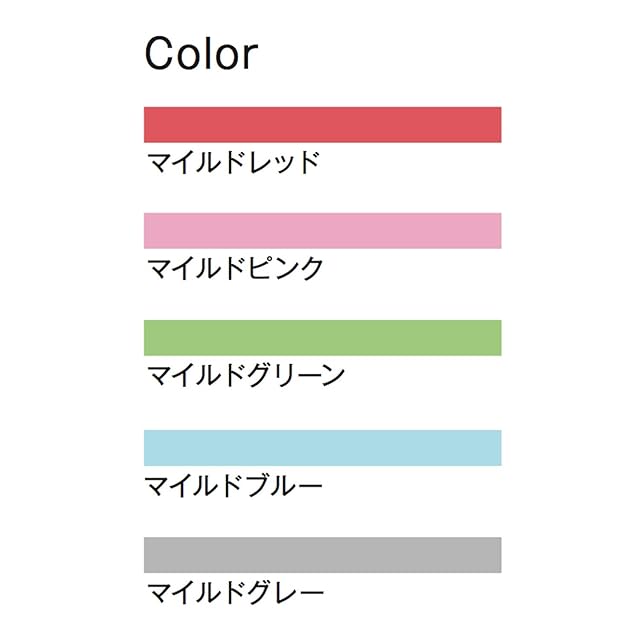This screenshot has width=640, height=640.
Task: Pick the Mild Pink color bar
Action: tap(322, 230)
